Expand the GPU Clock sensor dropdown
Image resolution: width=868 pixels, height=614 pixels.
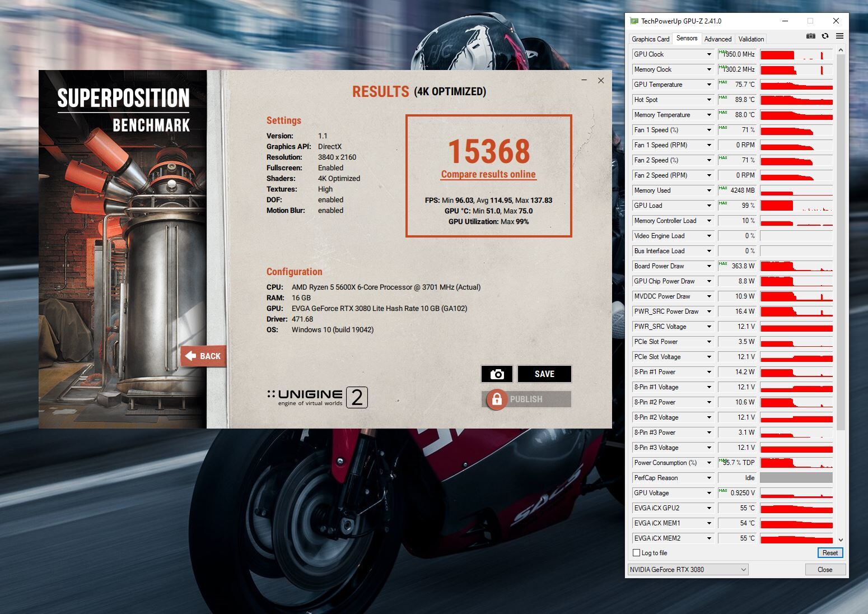click(708, 54)
